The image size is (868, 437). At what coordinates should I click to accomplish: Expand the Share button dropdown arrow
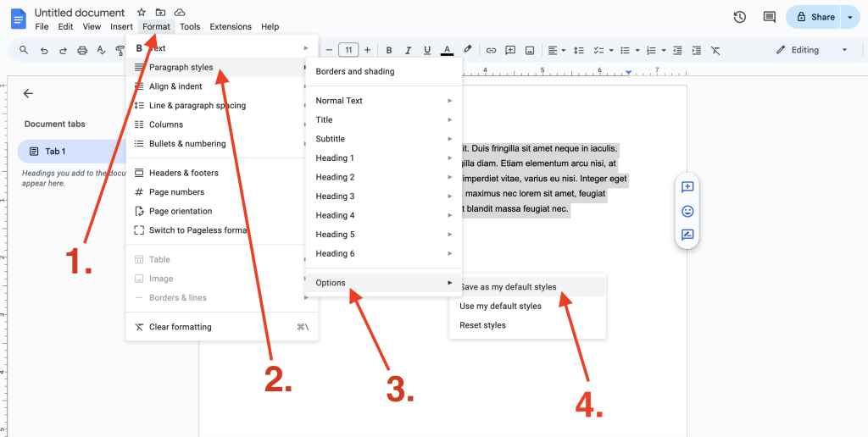[x=850, y=17]
